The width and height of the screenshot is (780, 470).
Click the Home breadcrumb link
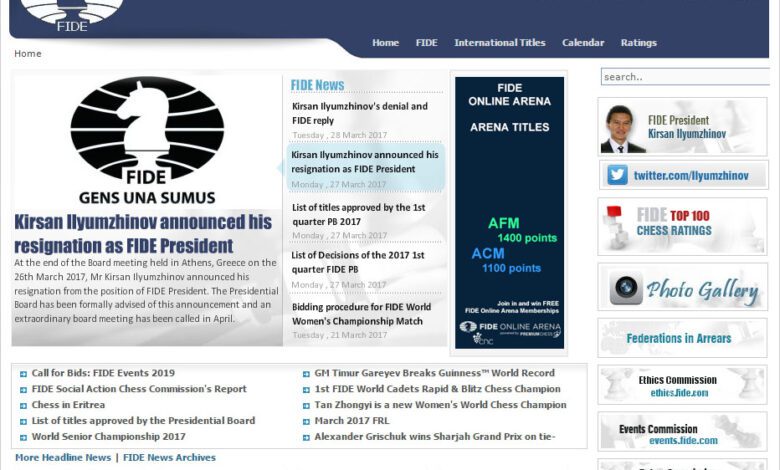(28, 54)
